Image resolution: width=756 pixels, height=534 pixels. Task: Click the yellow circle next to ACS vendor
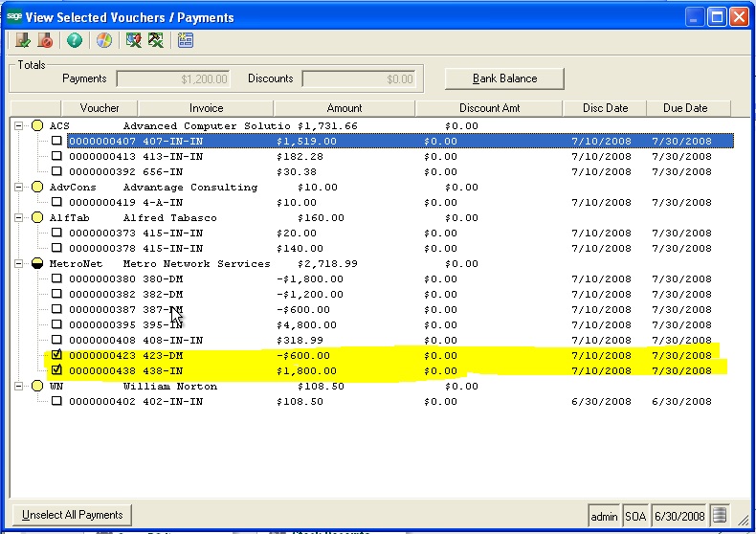[37, 125]
